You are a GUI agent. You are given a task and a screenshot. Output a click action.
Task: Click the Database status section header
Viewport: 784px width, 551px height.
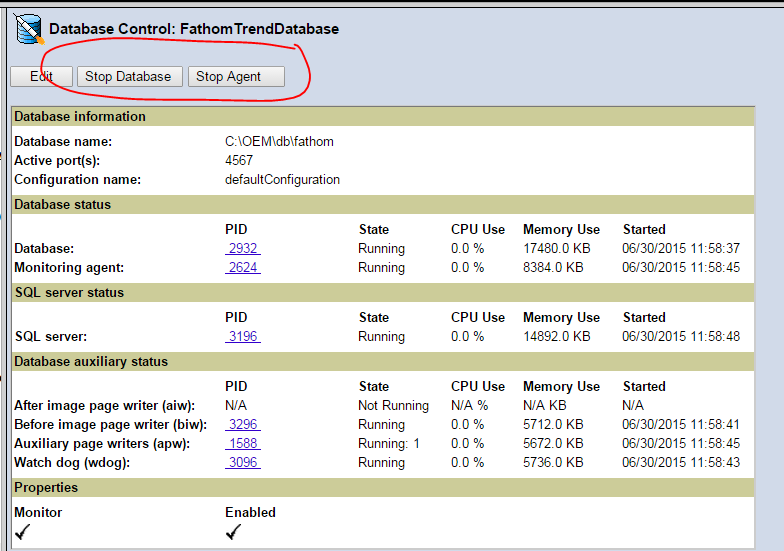point(383,204)
